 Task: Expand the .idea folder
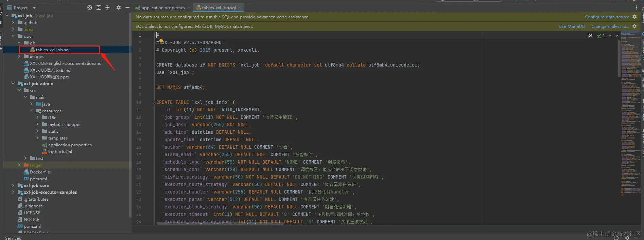(13, 29)
